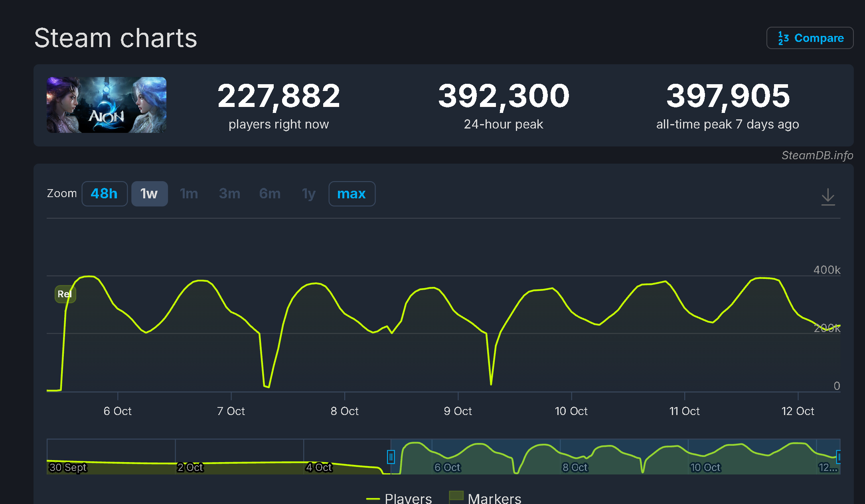Click the 400k y-axis label
Viewport: 865px width, 504px height.
[827, 270]
